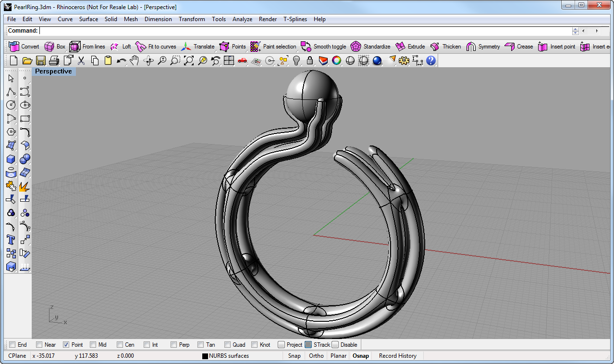The width and height of the screenshot is (614, 364).
Task: Select the Explode tool in sidebar
Action: 25,186
